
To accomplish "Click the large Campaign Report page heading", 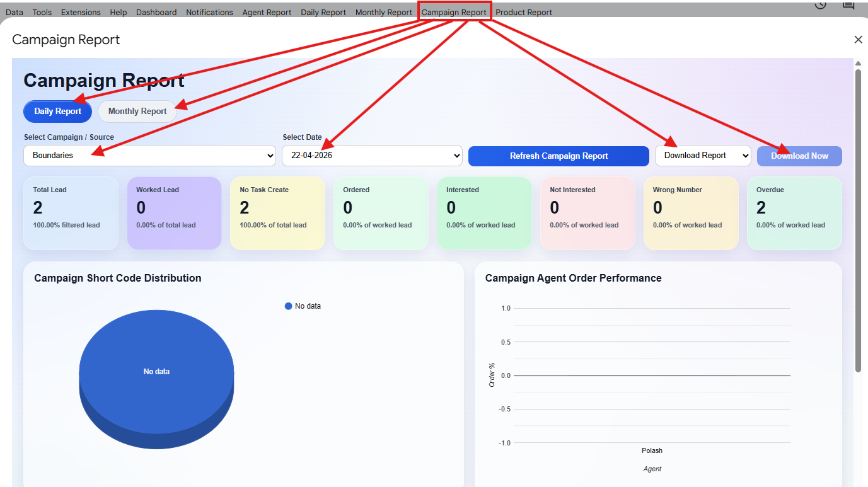I will [x=104, y=81].
